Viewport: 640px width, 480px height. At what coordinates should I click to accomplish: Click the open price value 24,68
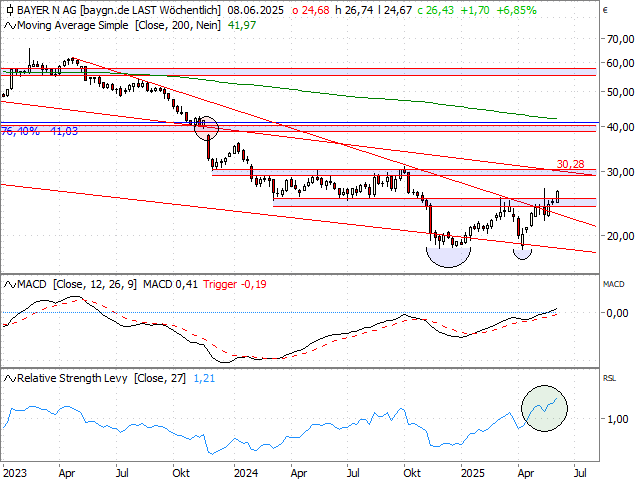[316, 10]
